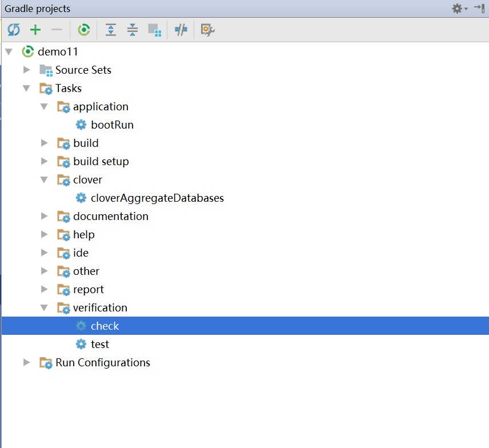489x448 pixels.
Task: Click the check task gear icon
Action: [x=81, y=326]
